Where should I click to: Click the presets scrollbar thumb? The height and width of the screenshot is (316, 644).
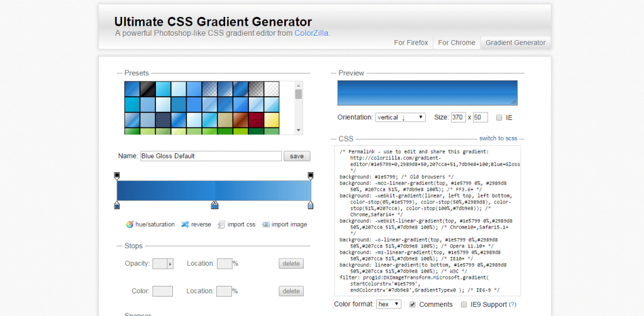(x=299, y=94)
